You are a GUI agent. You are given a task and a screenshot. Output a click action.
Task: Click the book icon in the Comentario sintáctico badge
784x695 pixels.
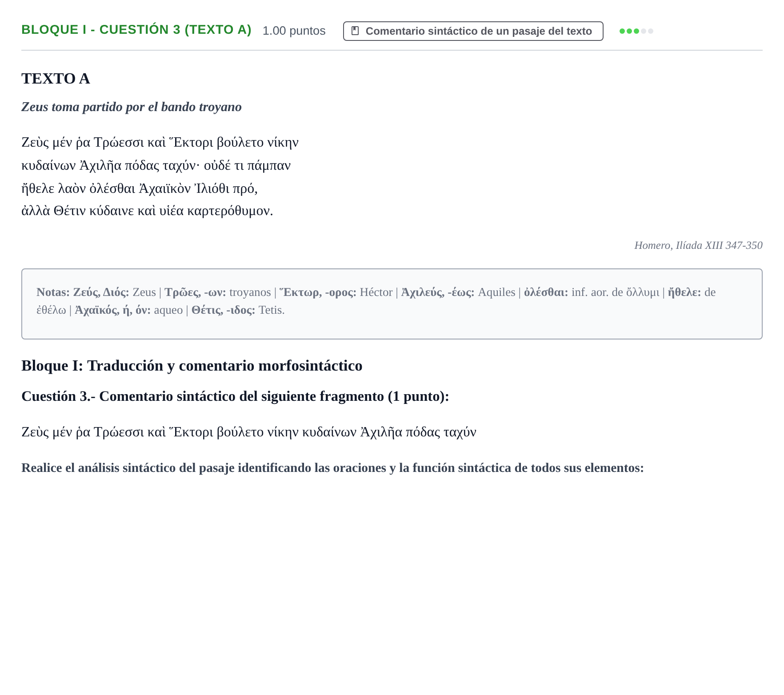pos(355,31)
